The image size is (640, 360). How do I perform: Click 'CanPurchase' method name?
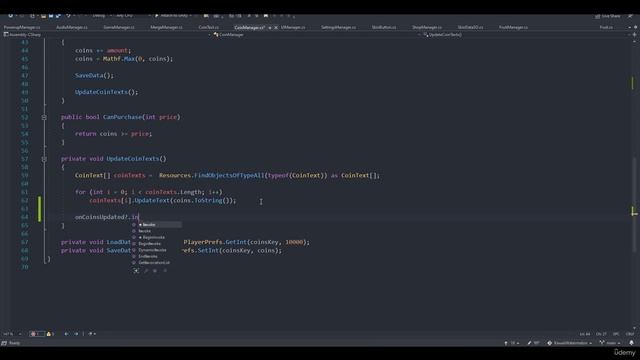click(x=122, y=117)
